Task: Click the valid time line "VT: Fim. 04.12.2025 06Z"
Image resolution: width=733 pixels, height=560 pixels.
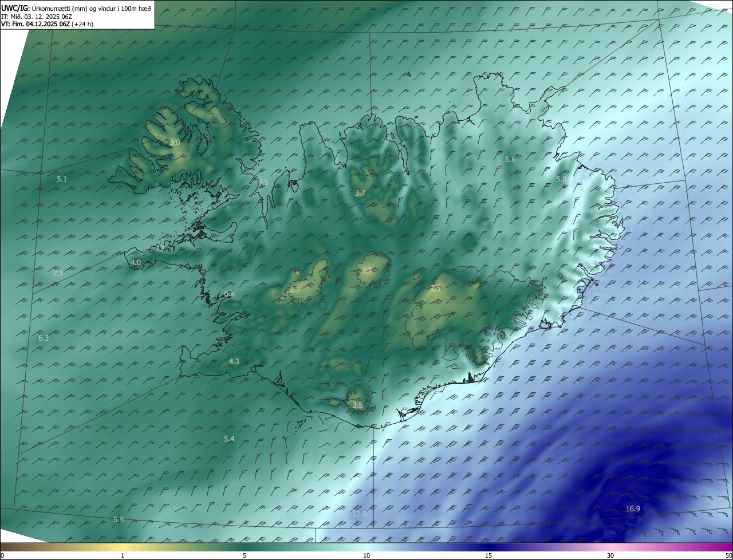Action: (x=36, y=24)
